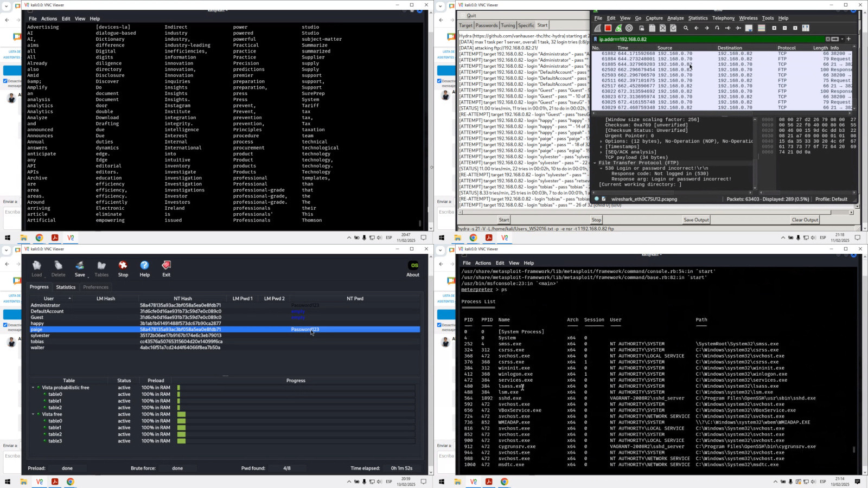868x488 pixels.
Task: Open Actions menu in the meterpreter terminal
Action: [x=483, y=263]
